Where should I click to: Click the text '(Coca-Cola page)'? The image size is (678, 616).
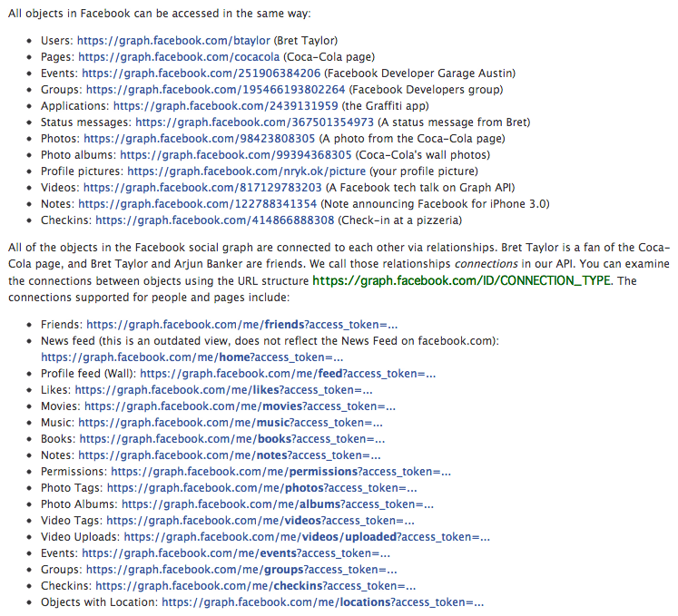tap(329, 57)
